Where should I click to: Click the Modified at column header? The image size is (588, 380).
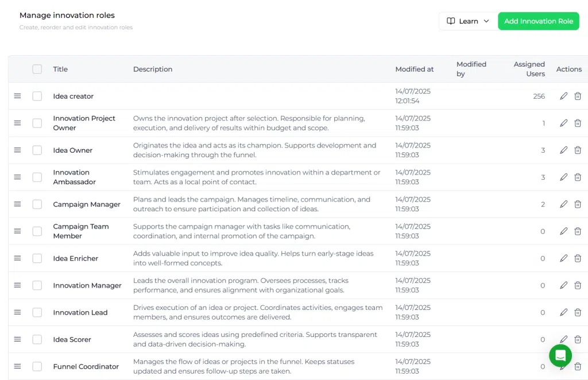pos(415,69)
